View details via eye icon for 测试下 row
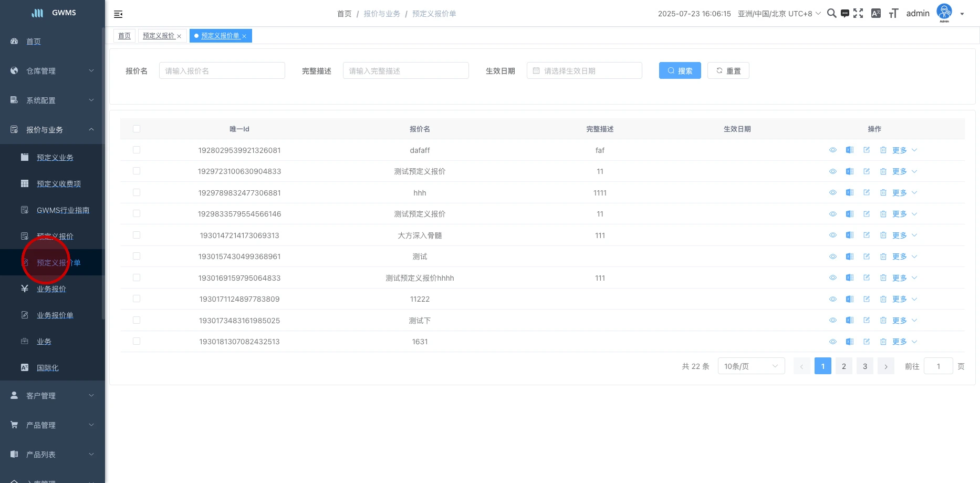Viewport: 980px width, 483px height. coord(832,321)
